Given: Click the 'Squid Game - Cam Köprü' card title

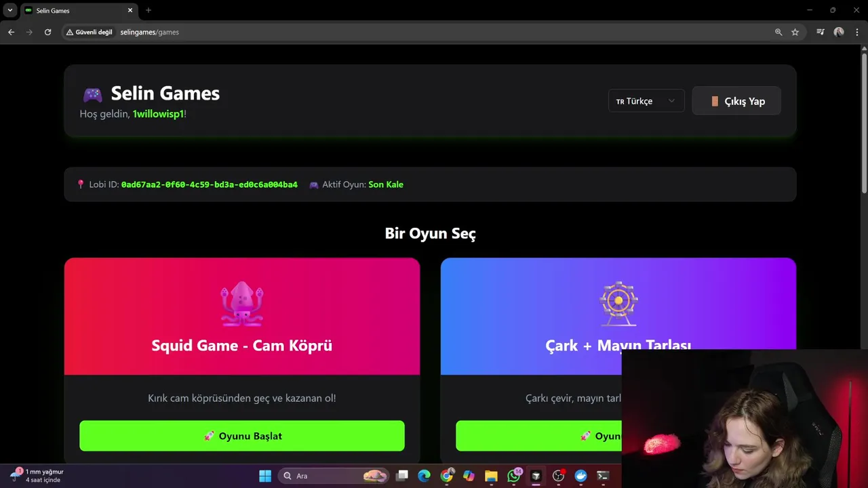Looking at the screenshot, I should point(242,346).
